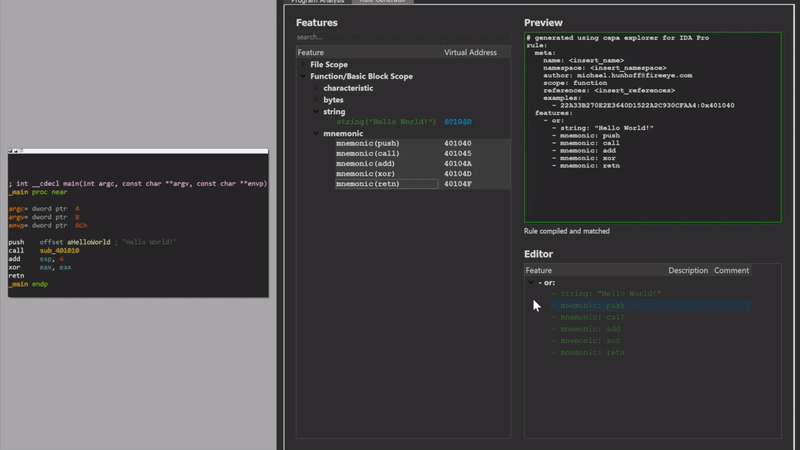The height and width of the screenshot is (450, 800).
Task: Select the string("Hello World!") feature row
Action: [x=386, y=122]
